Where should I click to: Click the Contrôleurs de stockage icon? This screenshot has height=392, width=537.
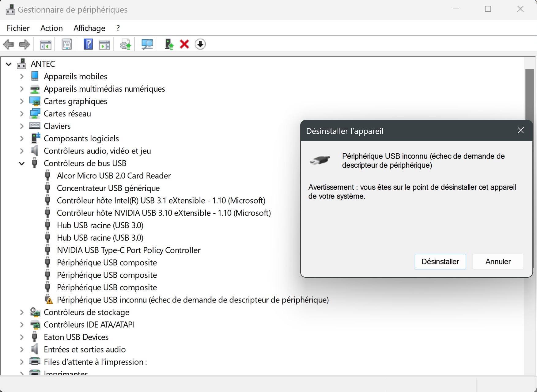(x=35, y=312)
